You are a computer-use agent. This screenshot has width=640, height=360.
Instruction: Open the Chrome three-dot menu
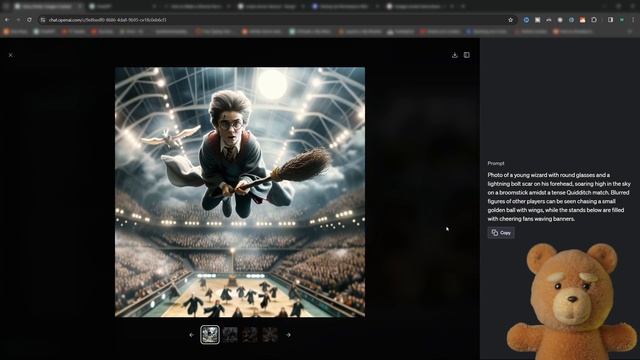[x=633, y=20]
